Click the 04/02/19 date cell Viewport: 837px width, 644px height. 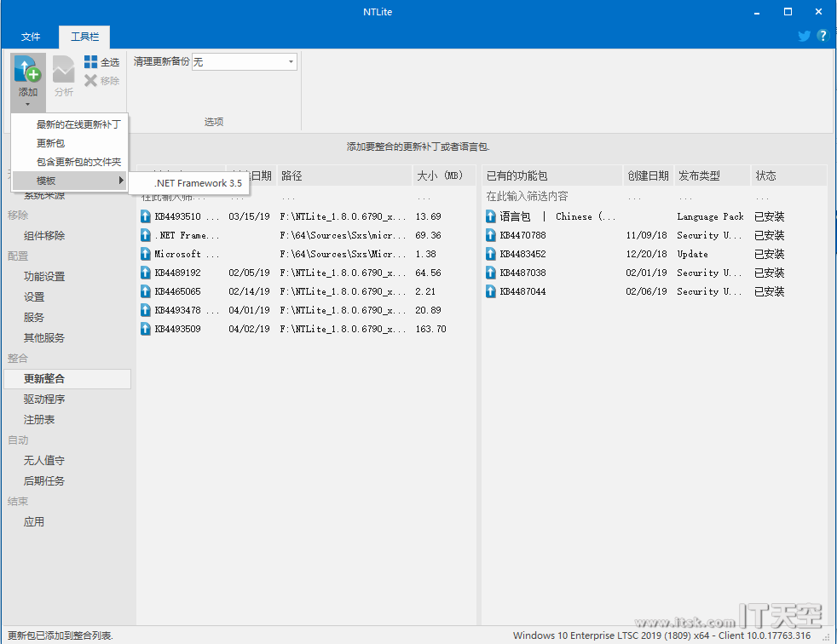click(x=249, y=329)
